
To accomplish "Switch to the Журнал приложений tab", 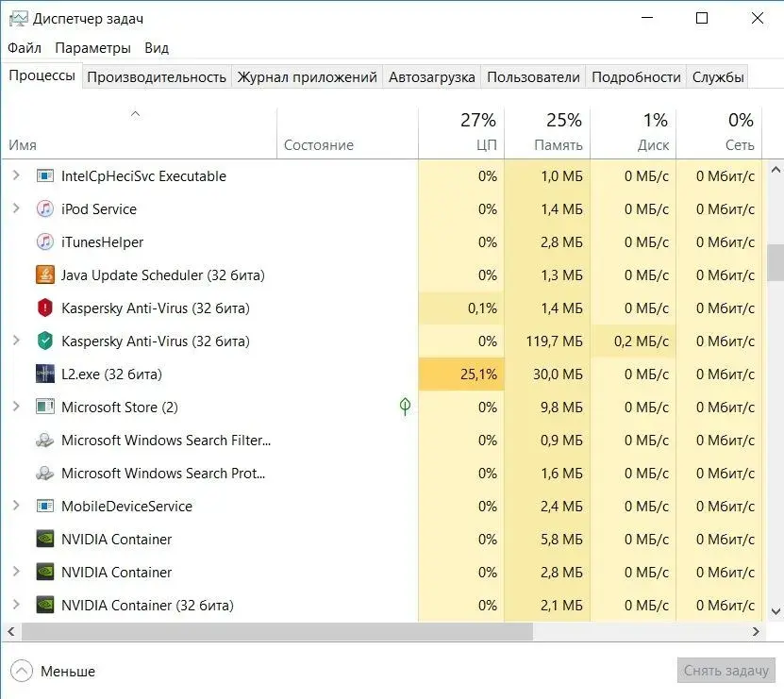I will [x=307, y=77].
